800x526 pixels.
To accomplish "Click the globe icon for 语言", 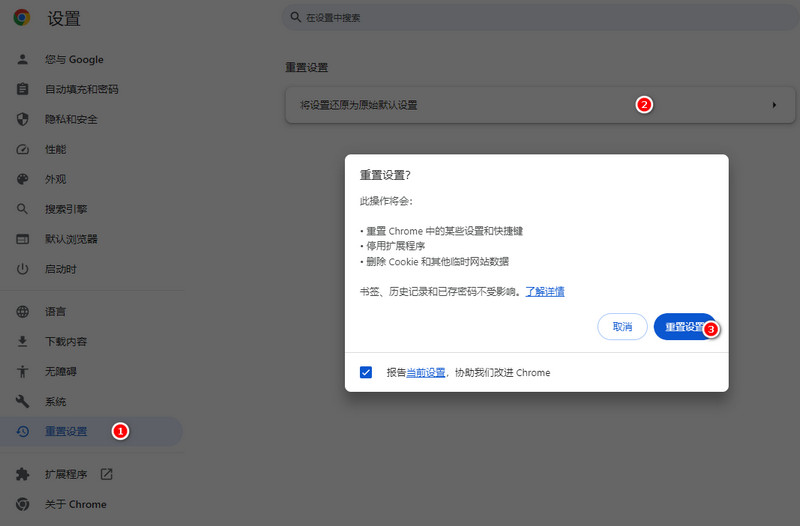I will click(22, 311).
